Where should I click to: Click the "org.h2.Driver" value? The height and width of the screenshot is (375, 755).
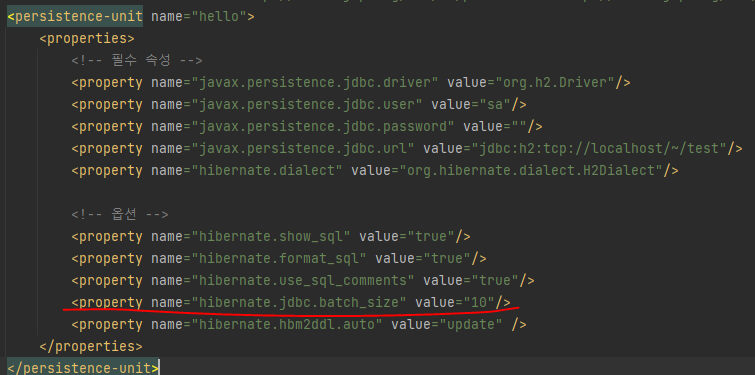click(x=555, y=83)
